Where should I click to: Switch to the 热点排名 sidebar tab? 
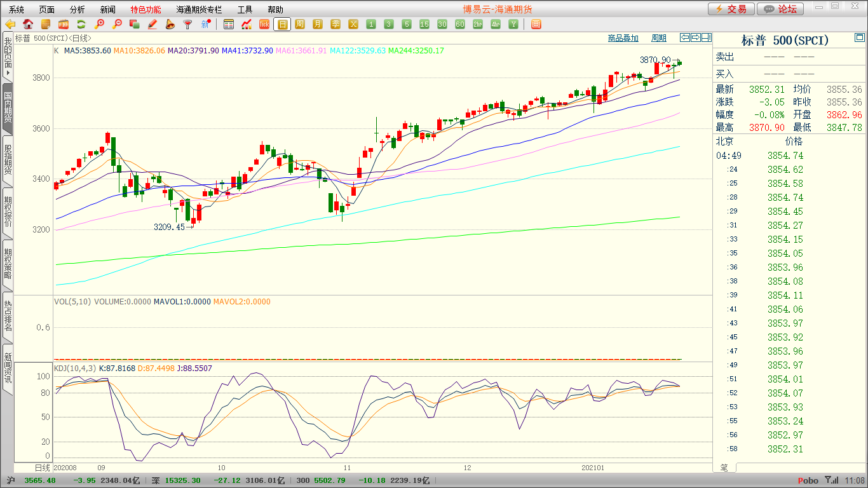coord(8,316)
